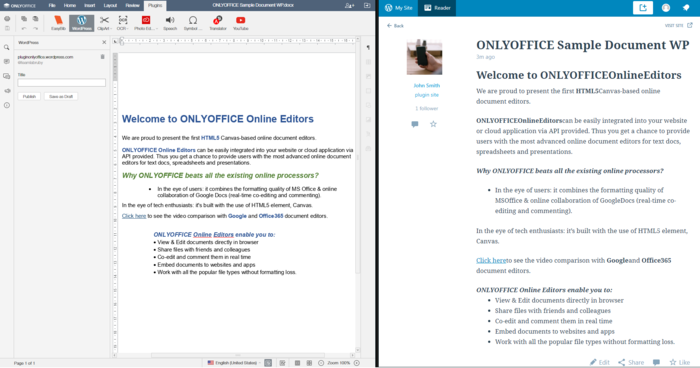Screen dimensions: 700x368
Task: Click the WordPress plugin icon
Action: (82, 23)
